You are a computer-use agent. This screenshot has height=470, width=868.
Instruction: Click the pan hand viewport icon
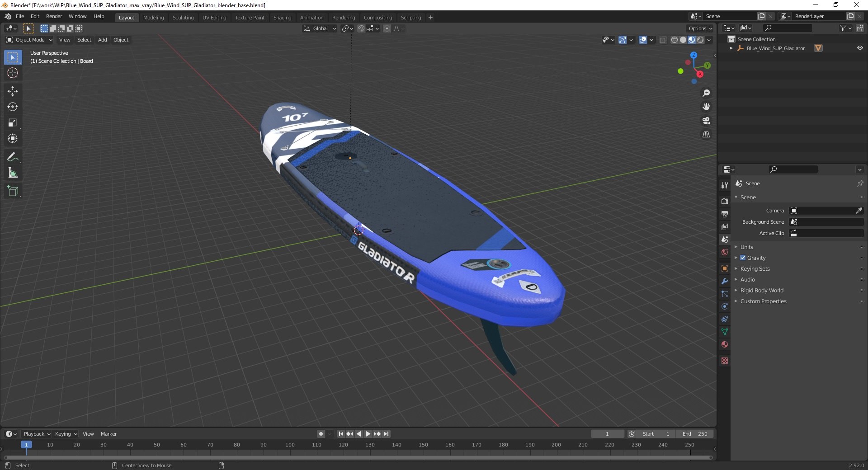click(x=706, y=107)
